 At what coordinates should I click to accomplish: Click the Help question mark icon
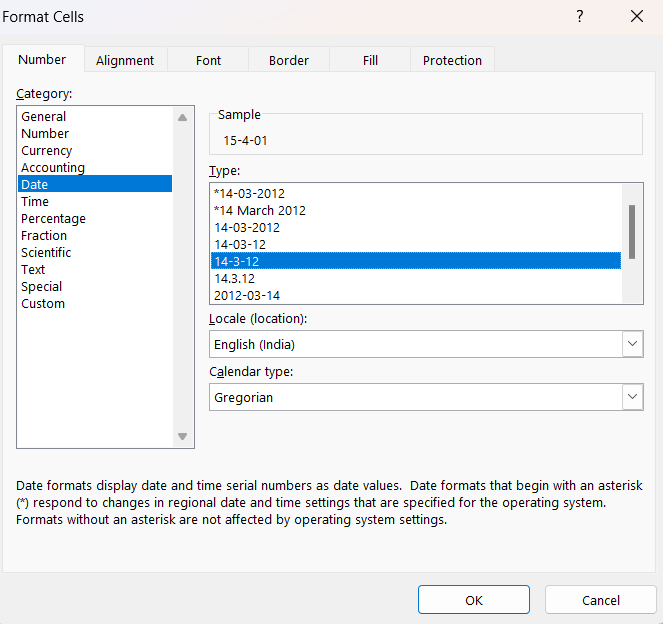click(x=580, y=16)
